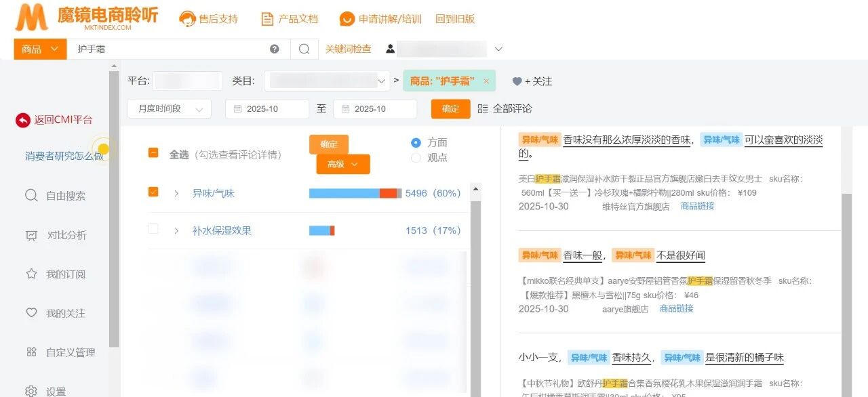This screenshot has height=397, width=868.
Task: Open 自定义管理 in the sidebar
Action: 70,352
